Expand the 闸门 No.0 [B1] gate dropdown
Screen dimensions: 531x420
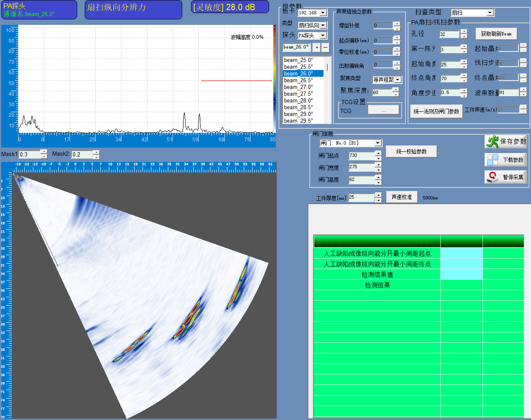pyautogui.click(x=377, y=143)
